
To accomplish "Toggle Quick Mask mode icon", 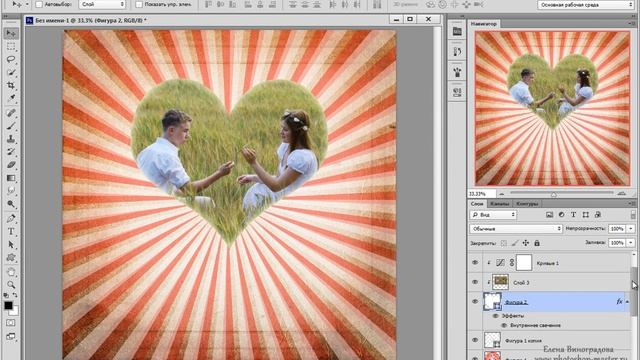I will 11,323.
